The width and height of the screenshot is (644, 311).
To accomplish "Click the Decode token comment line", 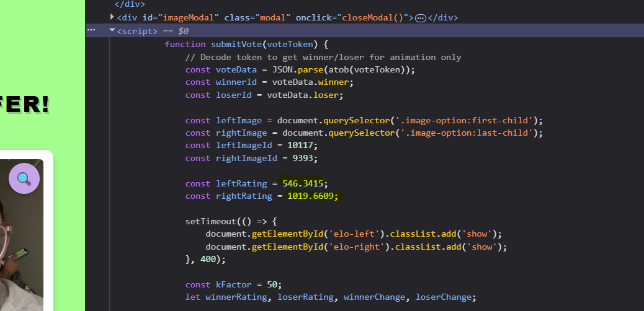I will point(323,57).
